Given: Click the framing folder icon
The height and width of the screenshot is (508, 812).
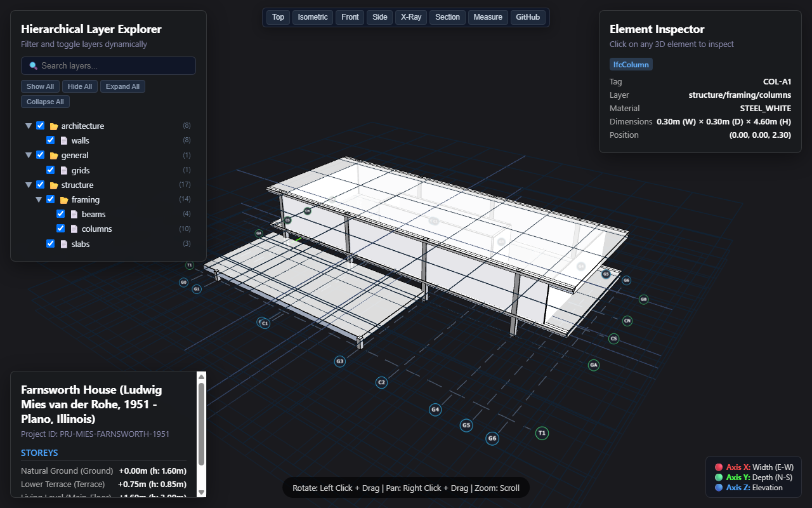Looking at the screenshot, I should pyautogui.click(x=64, y=200).
